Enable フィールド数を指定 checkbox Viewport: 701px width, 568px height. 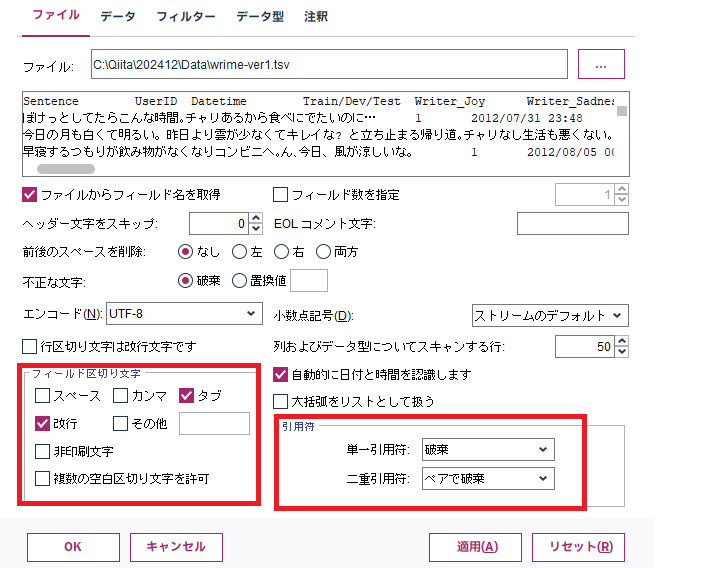[280, 195]
